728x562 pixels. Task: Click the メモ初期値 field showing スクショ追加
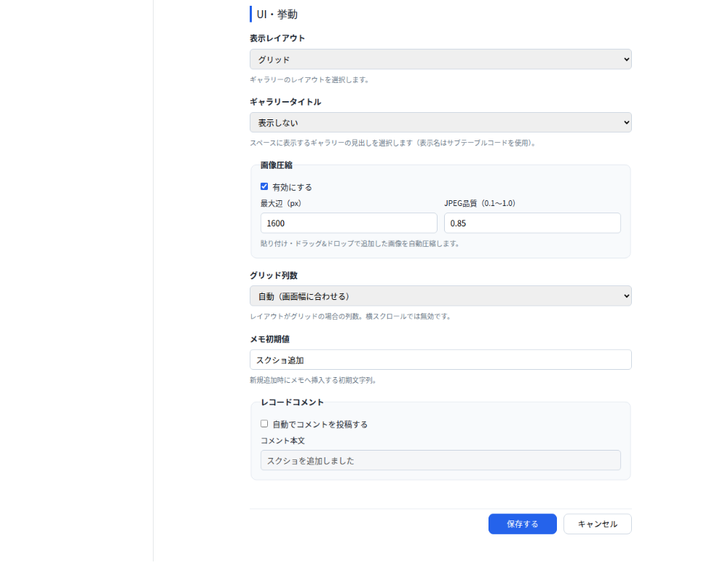[440, 360]
